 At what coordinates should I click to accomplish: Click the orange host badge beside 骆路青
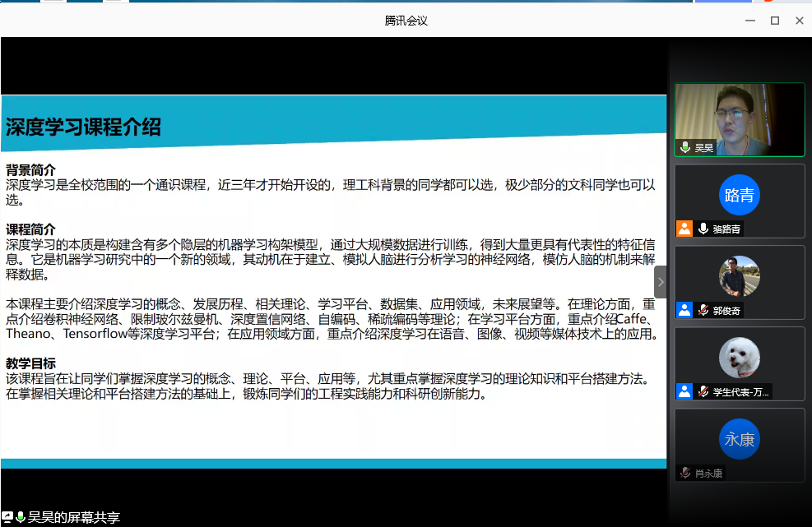[684, 228]
